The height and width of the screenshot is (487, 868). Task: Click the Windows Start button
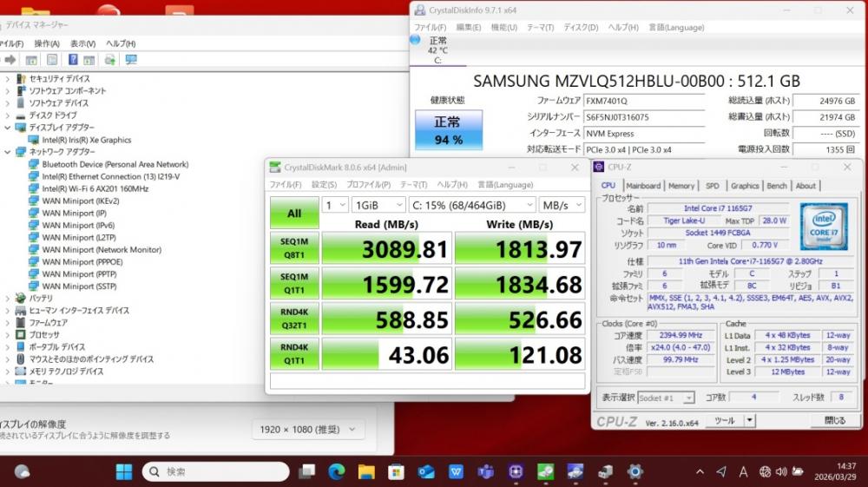pos(124,471)
